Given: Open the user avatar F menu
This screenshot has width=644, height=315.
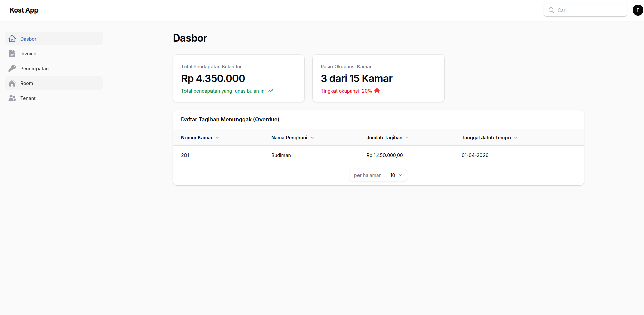Looking at the screenshot, I should (638, 10).
